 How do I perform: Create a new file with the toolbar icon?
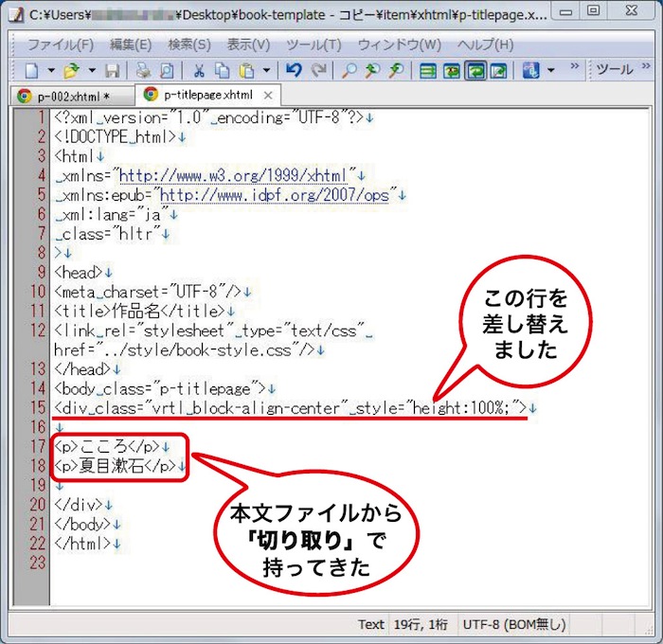point(32,71)
